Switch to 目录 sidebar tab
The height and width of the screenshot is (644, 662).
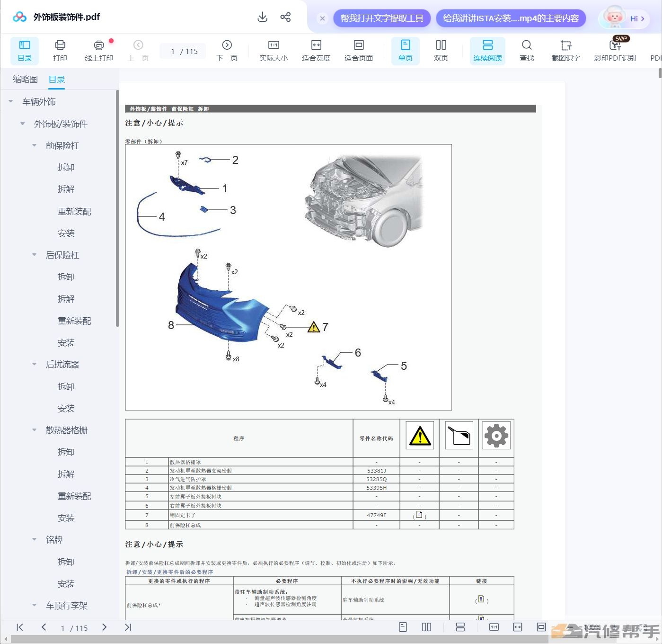57,80
